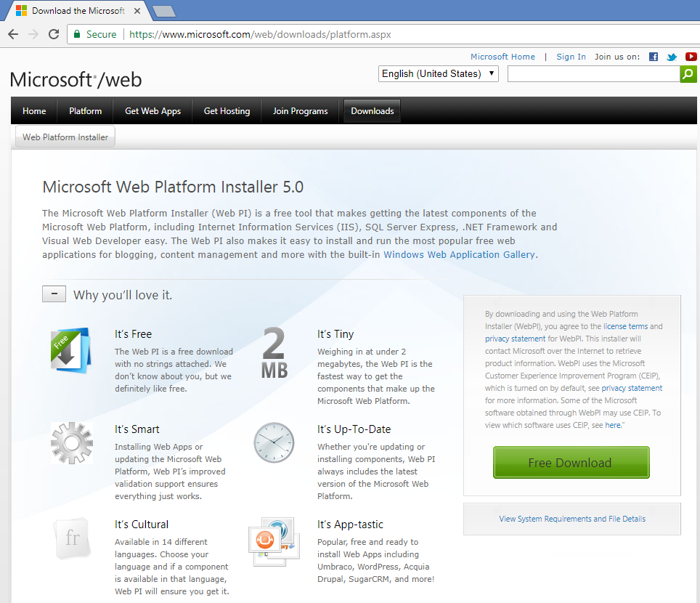Open the Home menu item
Image resolution: width=700 pixels, height=603 pixels.
[34, 110]
